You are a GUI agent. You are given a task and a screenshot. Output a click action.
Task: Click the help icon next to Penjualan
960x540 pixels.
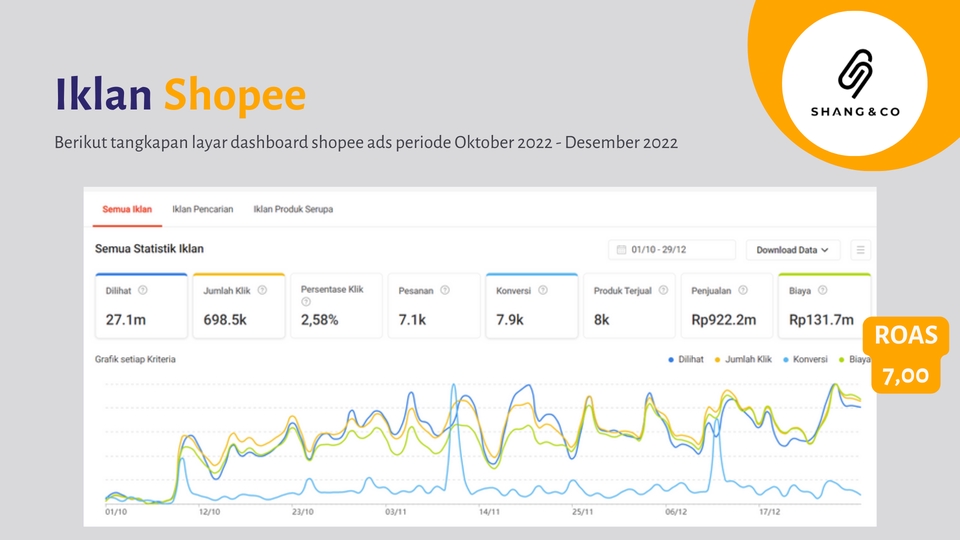[x=743, y=290]
